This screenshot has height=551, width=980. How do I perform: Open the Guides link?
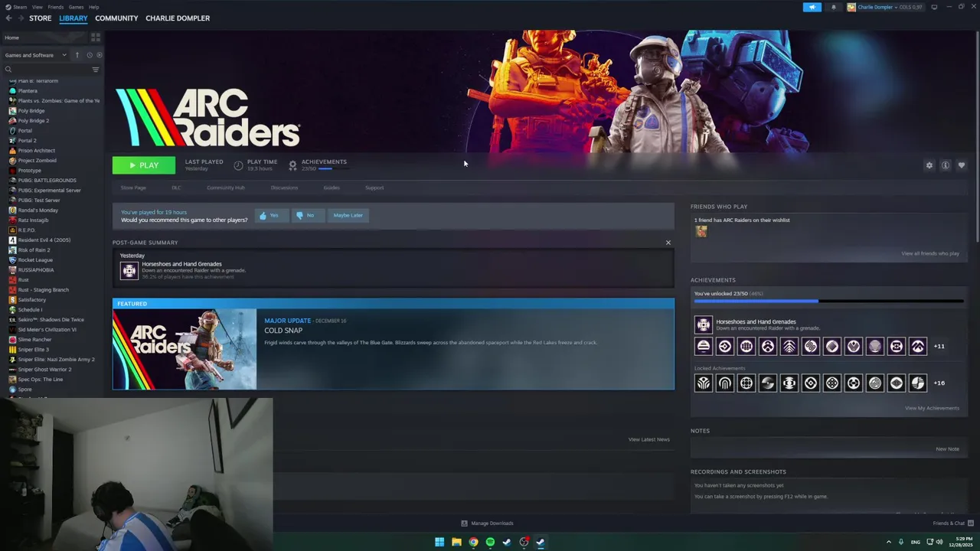pyautogui.click(x=332, y=187)
